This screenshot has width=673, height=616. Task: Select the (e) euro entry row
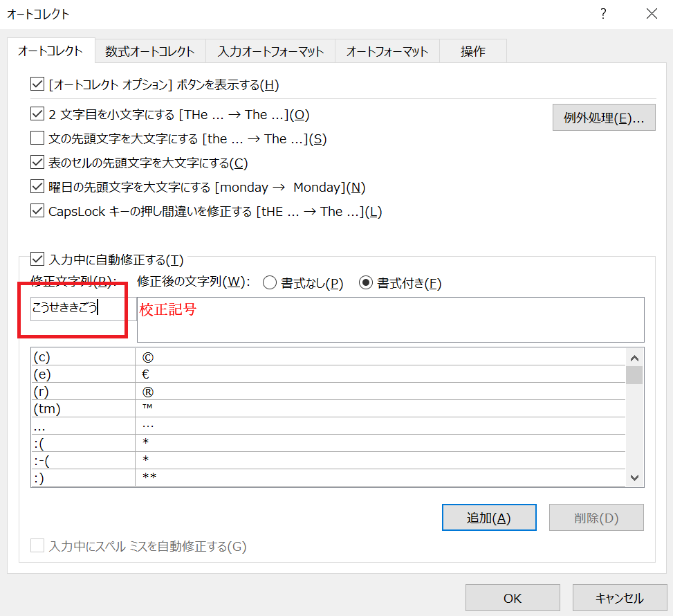(x=329, y=374)
